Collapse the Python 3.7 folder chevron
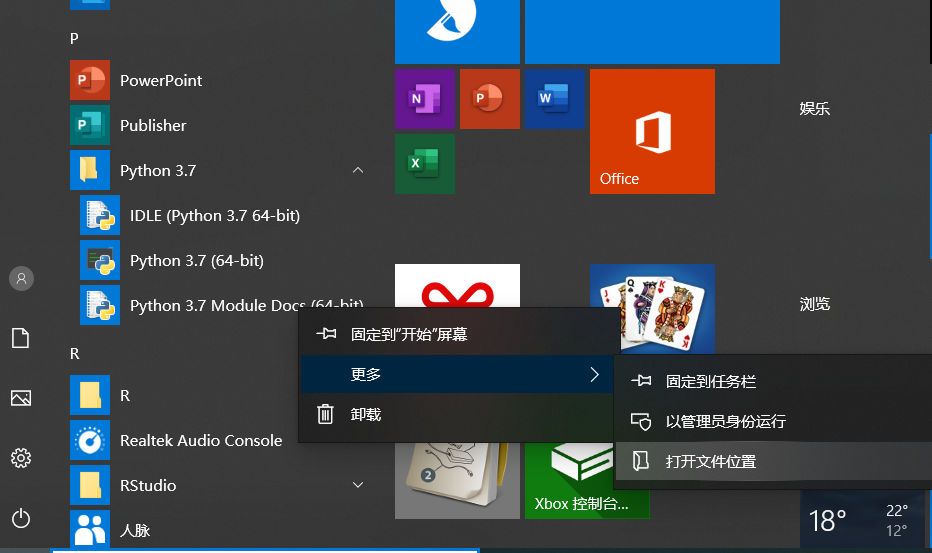932x553 pixels. click(x=358, y=171)
